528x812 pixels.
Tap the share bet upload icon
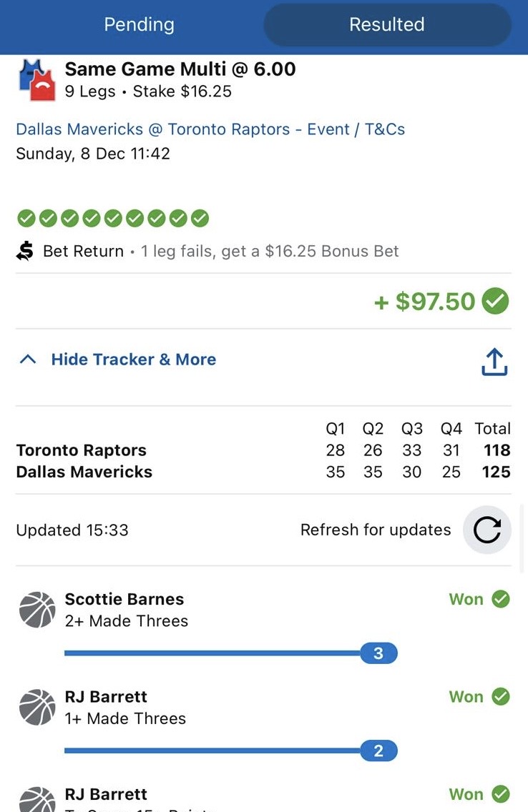(494, 362)
